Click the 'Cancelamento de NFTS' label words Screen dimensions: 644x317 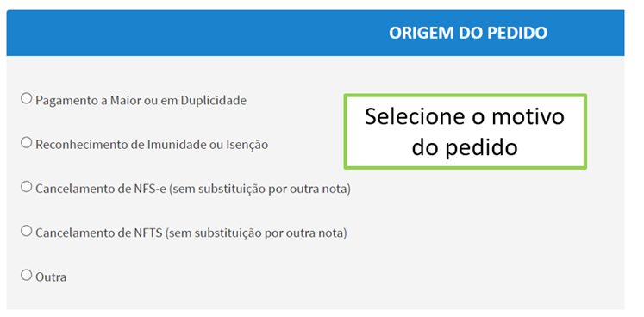click(100, 233)
